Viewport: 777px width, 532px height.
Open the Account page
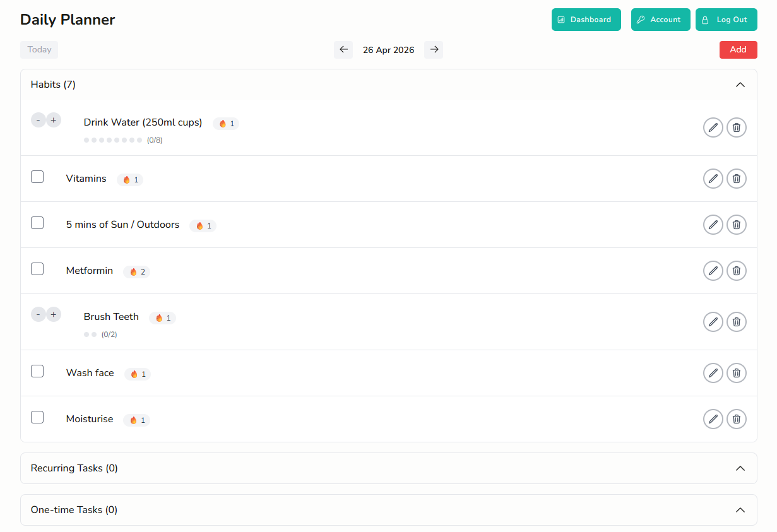click(x=661, y=20)
